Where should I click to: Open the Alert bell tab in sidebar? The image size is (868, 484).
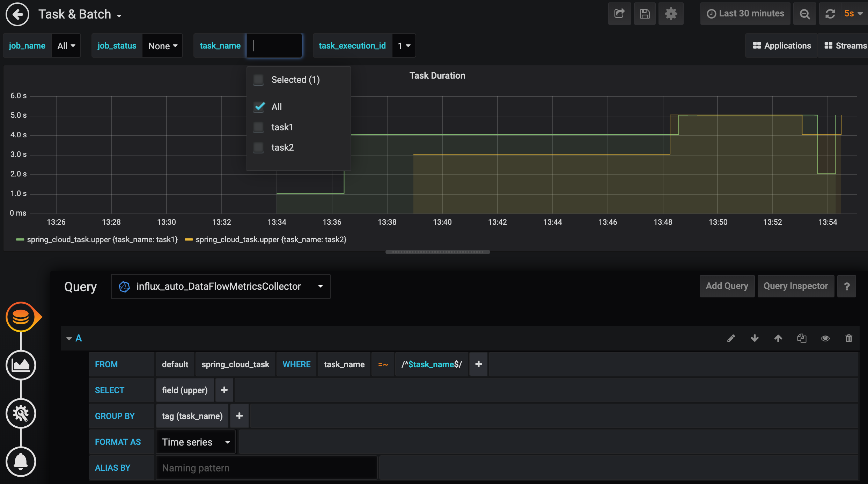(x=21, y=462)
